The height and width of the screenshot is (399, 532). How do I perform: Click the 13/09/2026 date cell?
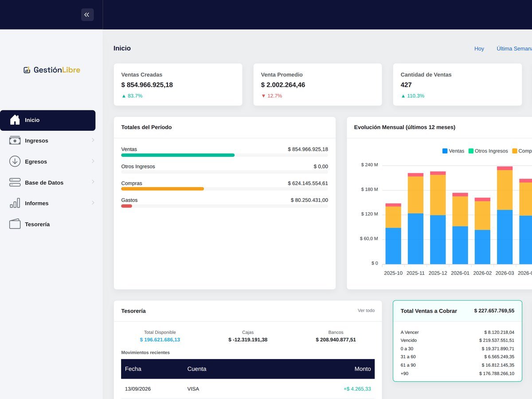coord(138,389)
